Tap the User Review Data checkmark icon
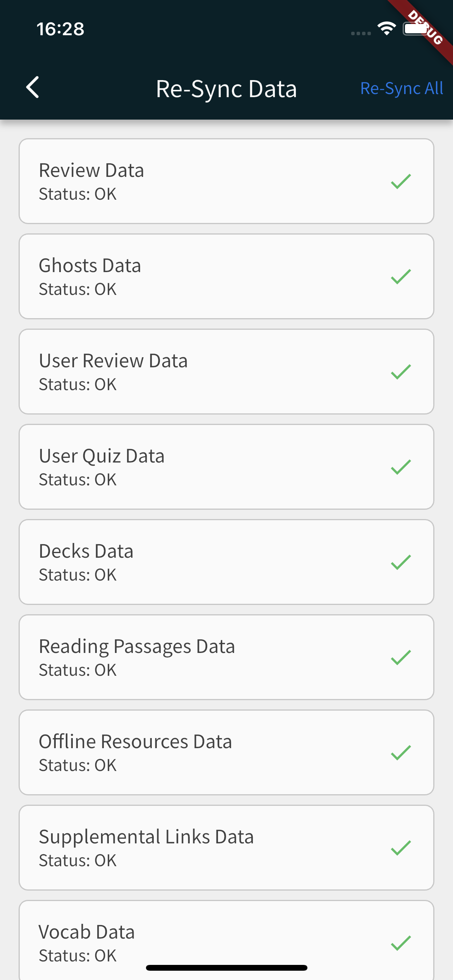The image size is (453, 980). (x=401, y=372)
